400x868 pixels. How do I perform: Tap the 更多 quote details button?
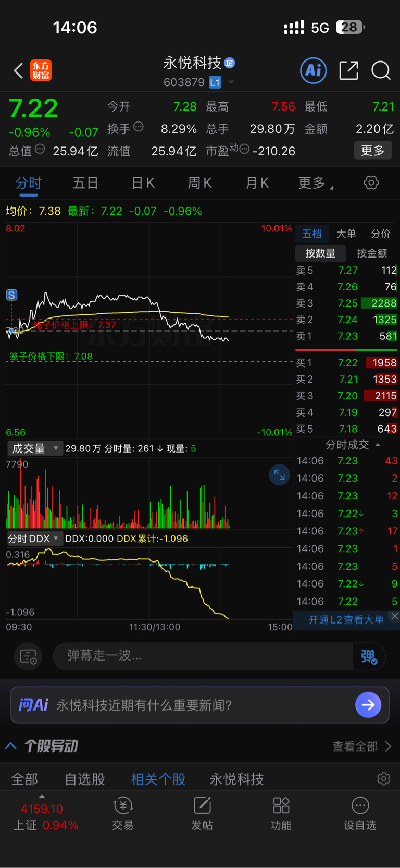pos(373,151)
